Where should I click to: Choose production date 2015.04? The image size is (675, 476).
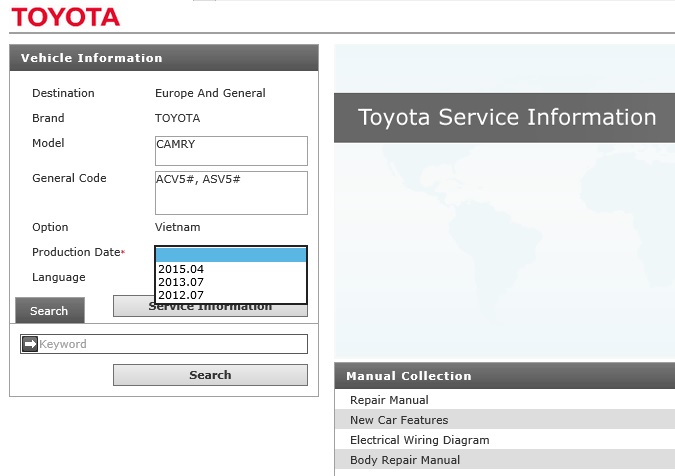click(x=231, y=269)
